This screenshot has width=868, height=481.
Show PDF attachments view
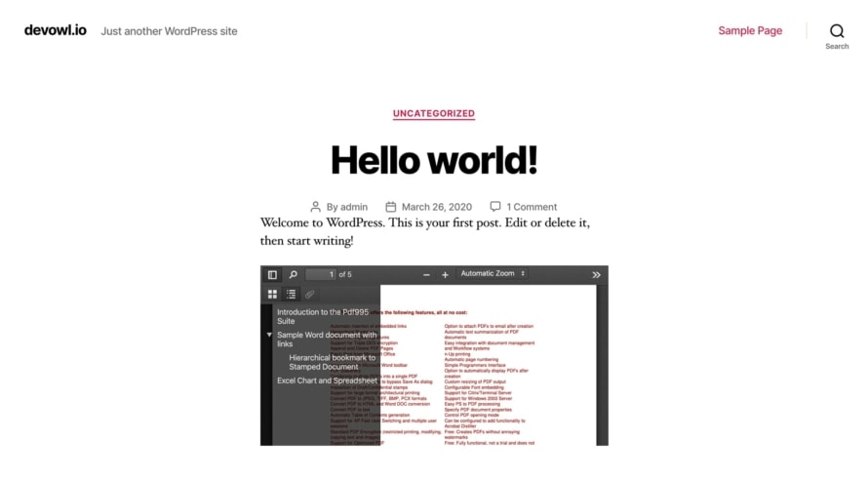[x=309, y=294]
